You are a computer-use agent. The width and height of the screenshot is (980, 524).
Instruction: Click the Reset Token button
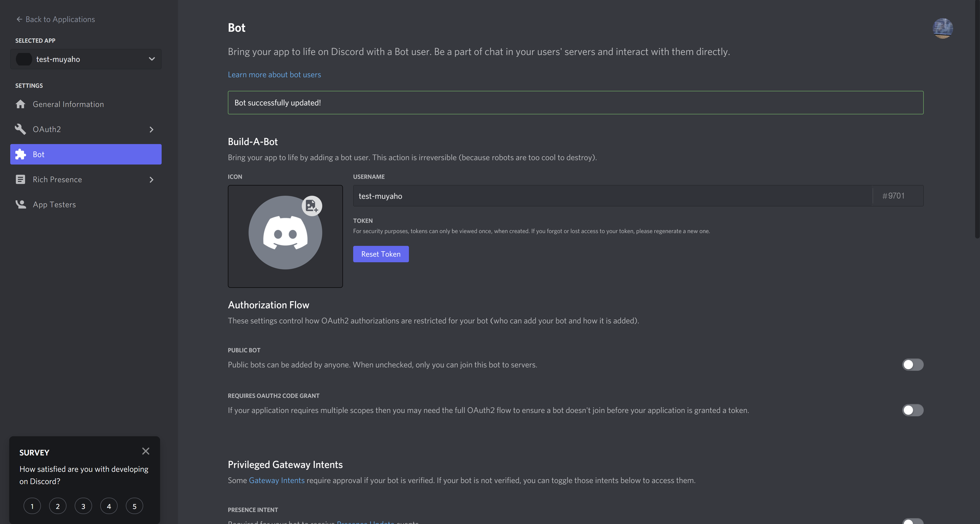pyautogui.click(x=381, y=254)
